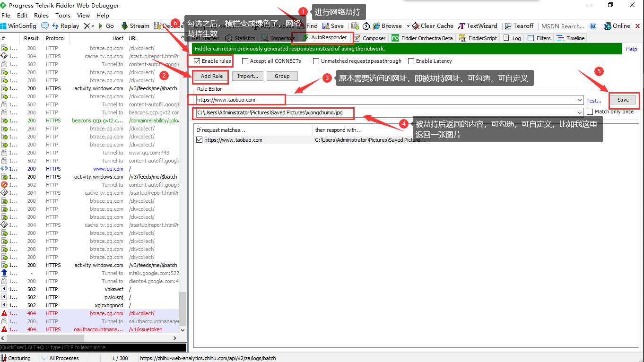Image resolution: width=644 pixels, height=362 pixels.
Task: Toggle Stream mode in toolbar
Action: pyautogui.click(x=135, y=26)
